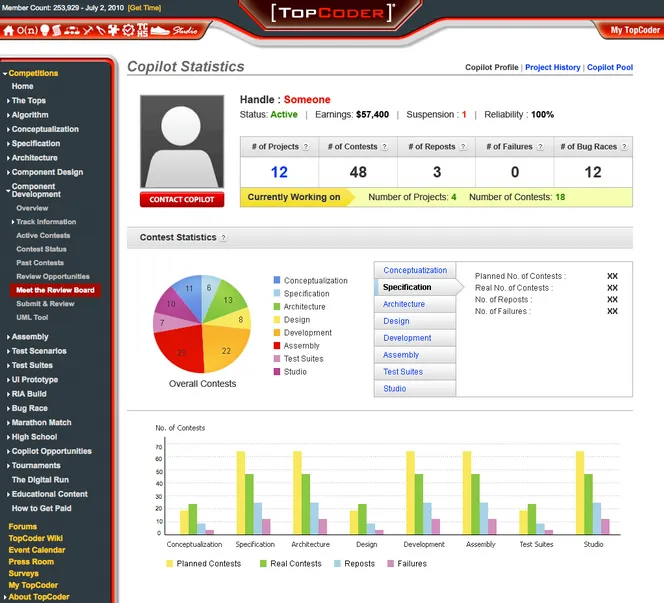Viewport: 664px width, 603px height.
Task: Open the Project History link
Action: [x=552, y=68]
